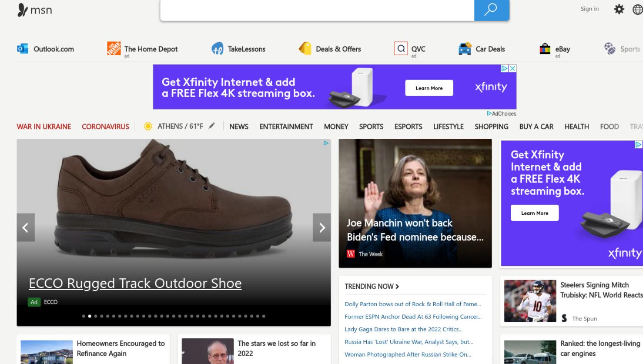Viewport: 643px width, 364px height.
Task: Open Russia Has 'Lost' Ukraine War link
Action: pyautogui.click(x=409, y=342)
